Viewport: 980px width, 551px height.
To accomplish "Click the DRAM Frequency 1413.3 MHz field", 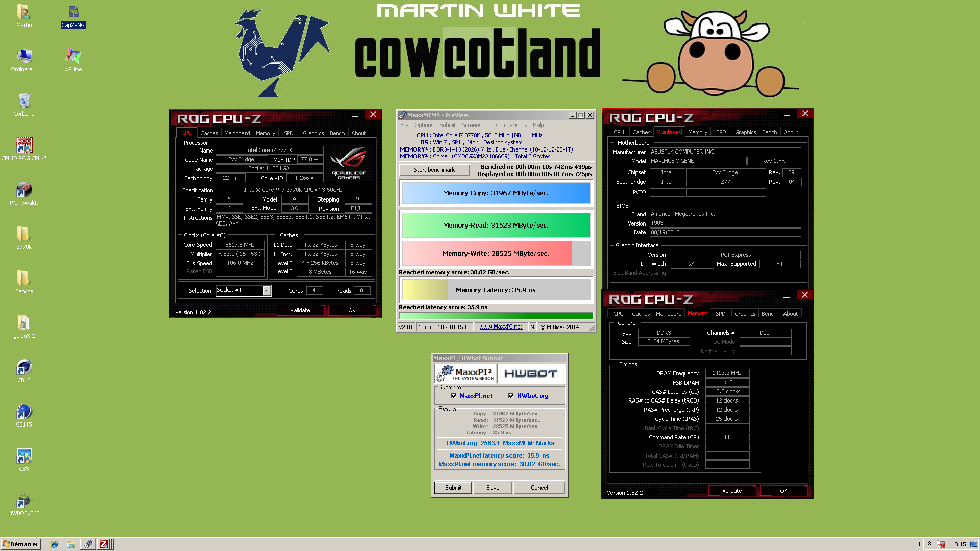I will pyautogui.click(x=727, y=373).
